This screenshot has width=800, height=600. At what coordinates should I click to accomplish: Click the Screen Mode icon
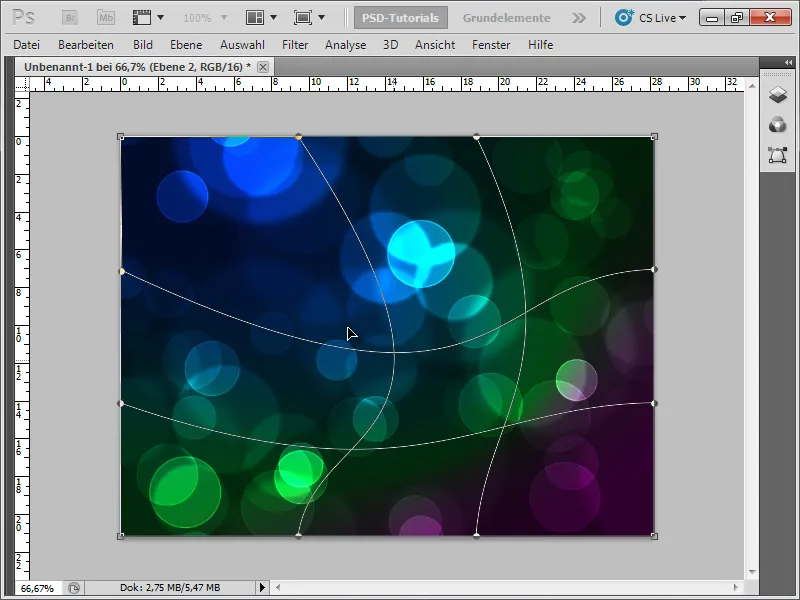(x=305, y=17)
